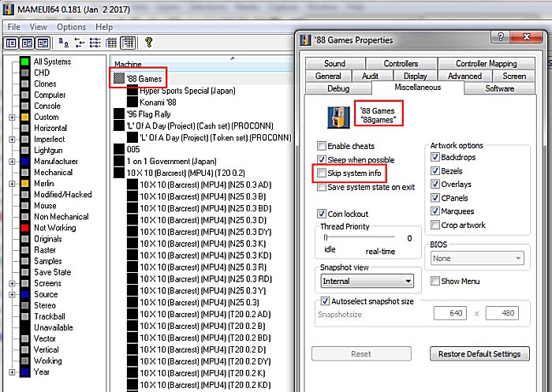Expand the Screens folder tree node
The width and height of the screenshot is (552, 392).
click(12, 283)
